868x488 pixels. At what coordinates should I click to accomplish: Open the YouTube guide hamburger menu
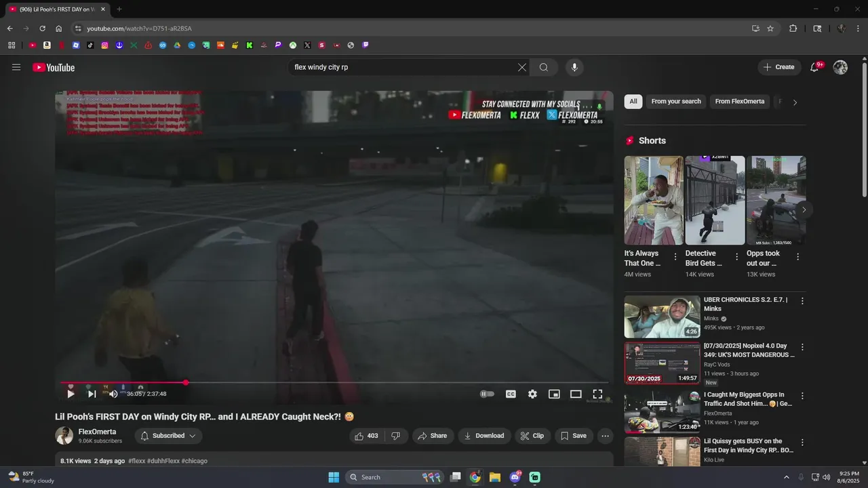coord(16,67)
